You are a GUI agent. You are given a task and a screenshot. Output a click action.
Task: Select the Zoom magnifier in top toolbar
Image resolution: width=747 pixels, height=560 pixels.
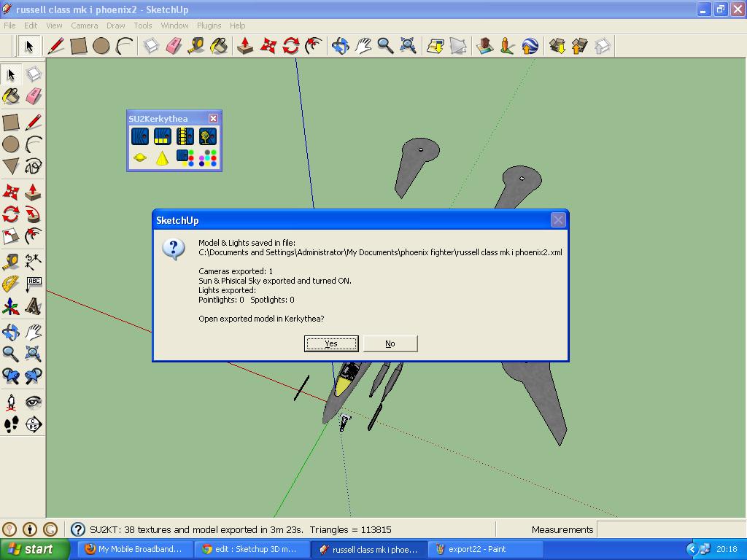coord(385,46)
